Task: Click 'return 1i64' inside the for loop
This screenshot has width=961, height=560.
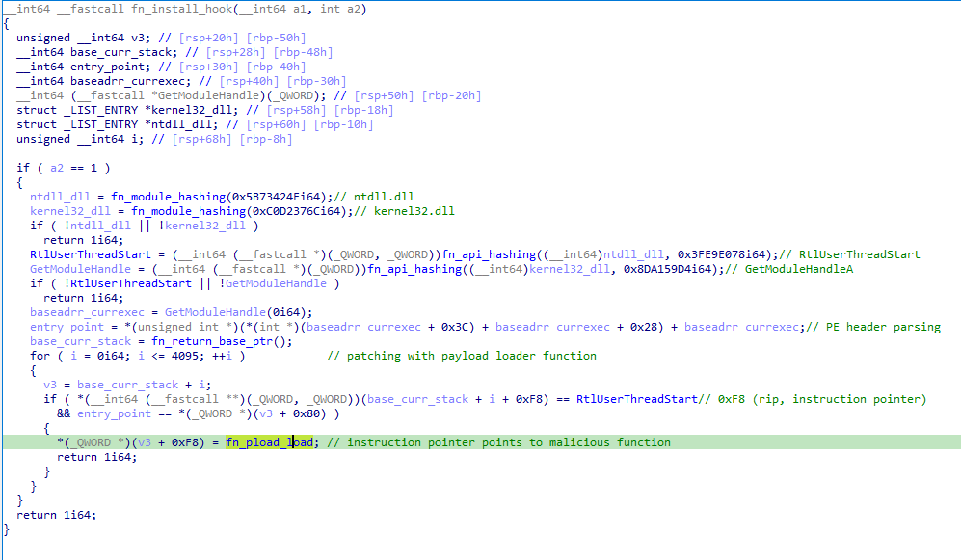Action: tap(96, 457)
